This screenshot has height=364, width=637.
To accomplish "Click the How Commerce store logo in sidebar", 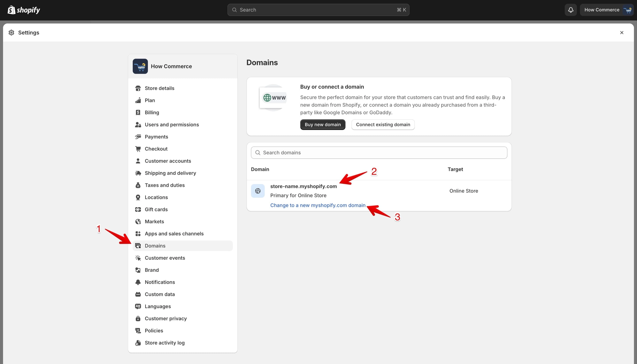I will (x=140, y=66).
